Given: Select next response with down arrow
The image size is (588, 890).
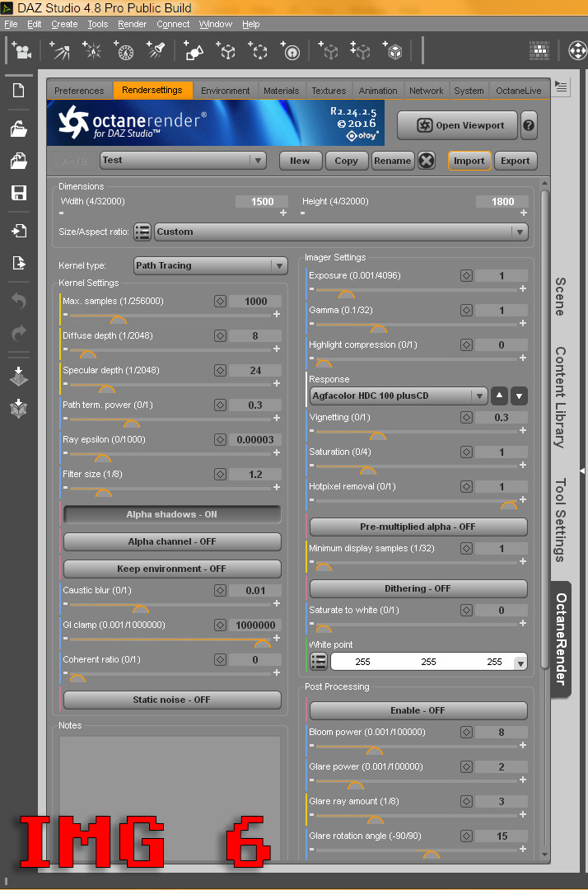Looking at the screenshot, I should pyautogui.click(x=520, y=396).
